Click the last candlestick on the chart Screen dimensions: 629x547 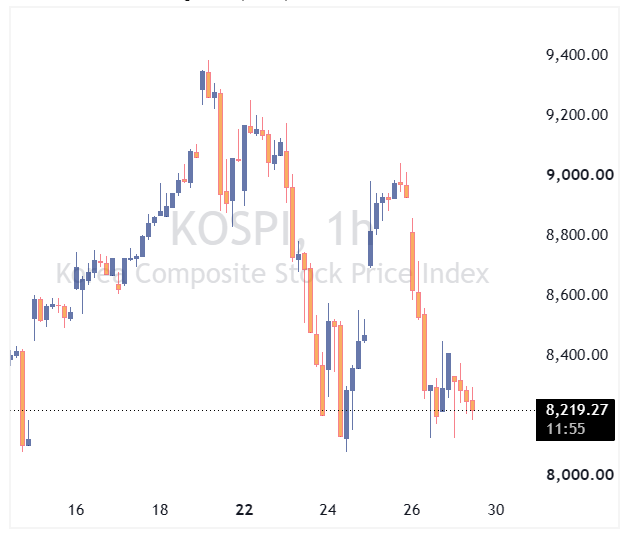473,404
